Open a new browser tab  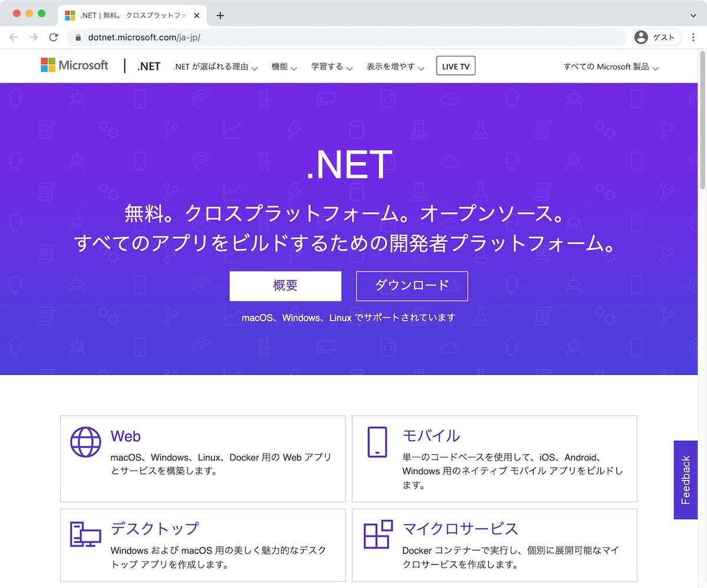[x=220, y=15]
